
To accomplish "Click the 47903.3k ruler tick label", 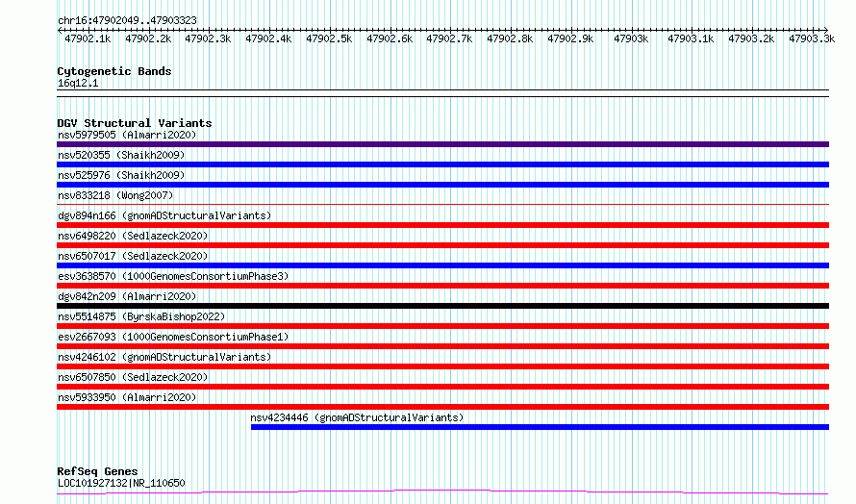I will [x=811, y=38].
